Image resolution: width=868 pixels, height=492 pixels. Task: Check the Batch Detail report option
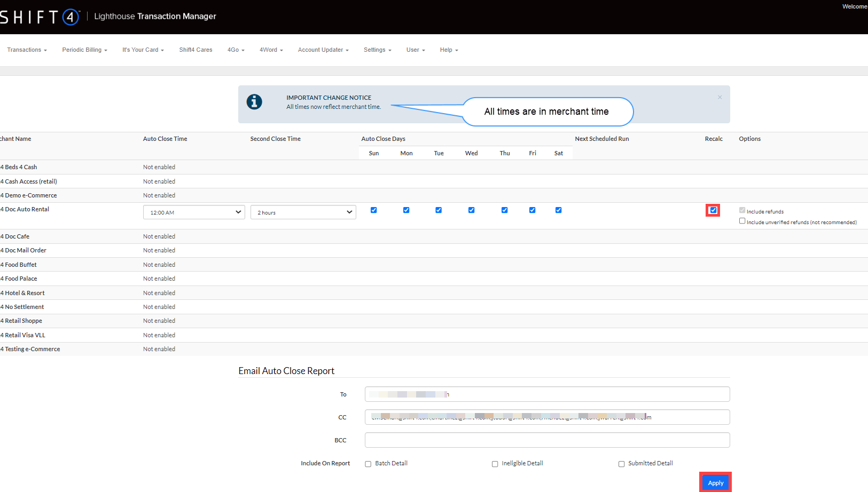(x=368, y=464)
